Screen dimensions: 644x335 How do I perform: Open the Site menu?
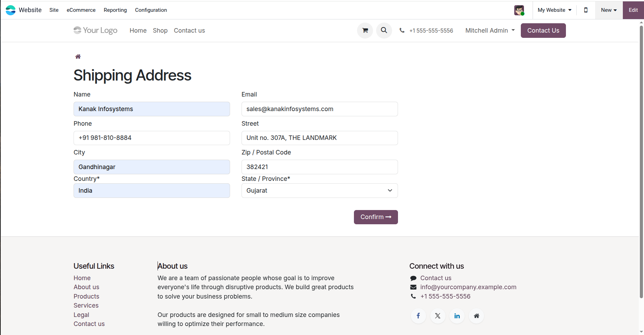click(x=54, y=10)
